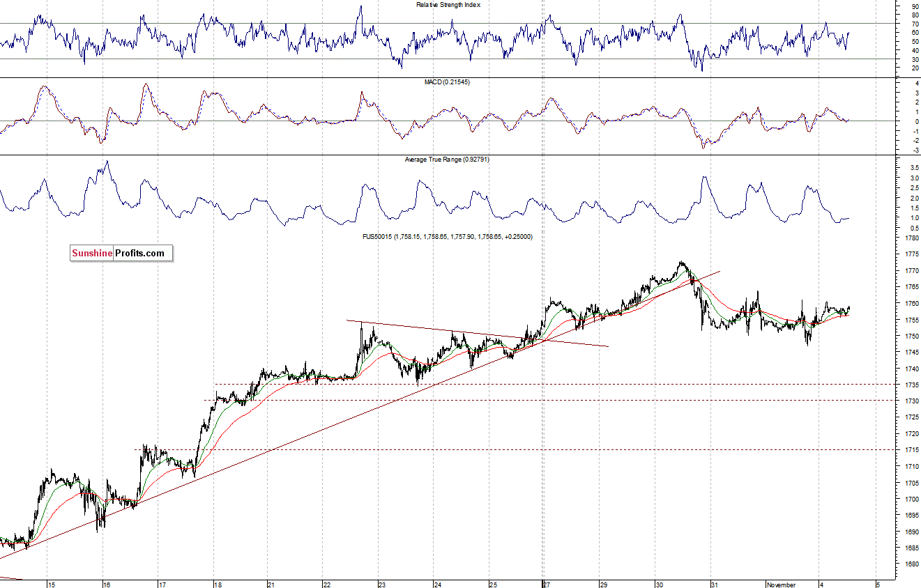Click date label 25 on the time axis
Screen dimensions: 921x588
point(493,585)
